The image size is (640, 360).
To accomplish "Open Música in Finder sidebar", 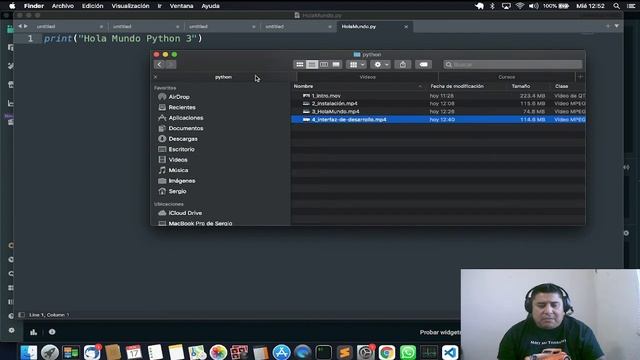I will click(x=173, y=170).
